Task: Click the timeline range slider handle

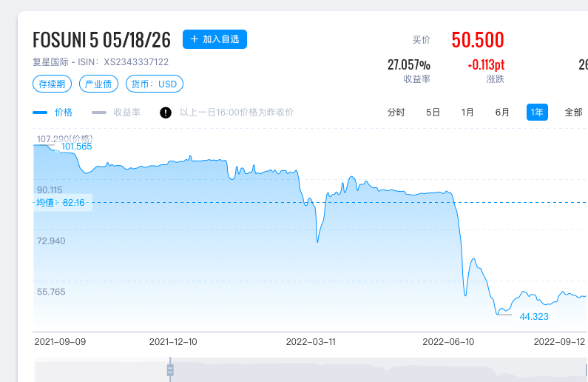Action: pos(170,369)
